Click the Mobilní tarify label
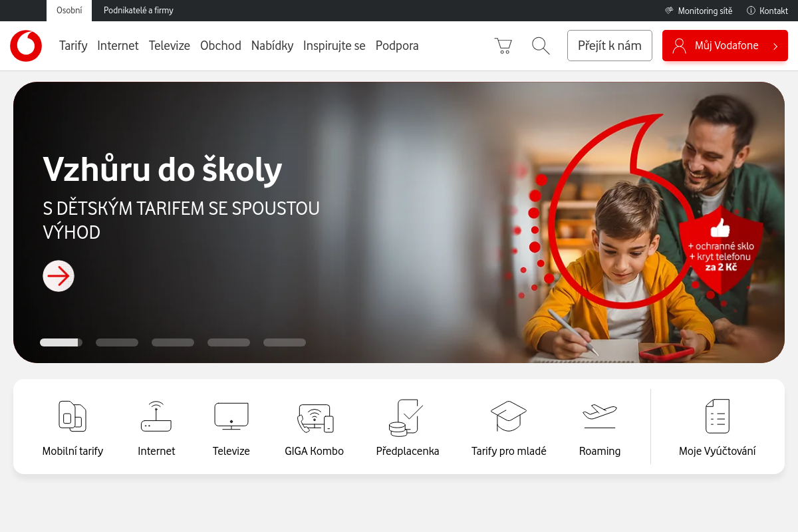The width and height of the screenshot is (798, 532). click(72, 451)
